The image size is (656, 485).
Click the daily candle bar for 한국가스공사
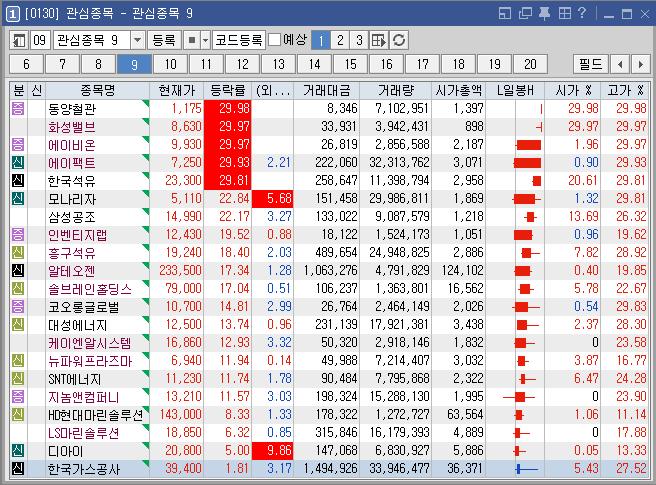tap(527, 469)
